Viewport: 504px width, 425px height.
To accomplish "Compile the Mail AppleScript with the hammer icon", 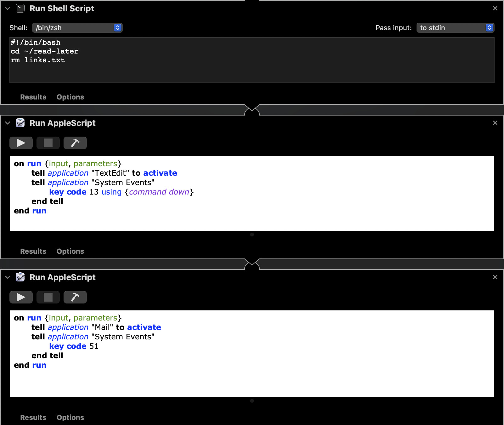I will [75, 297].
